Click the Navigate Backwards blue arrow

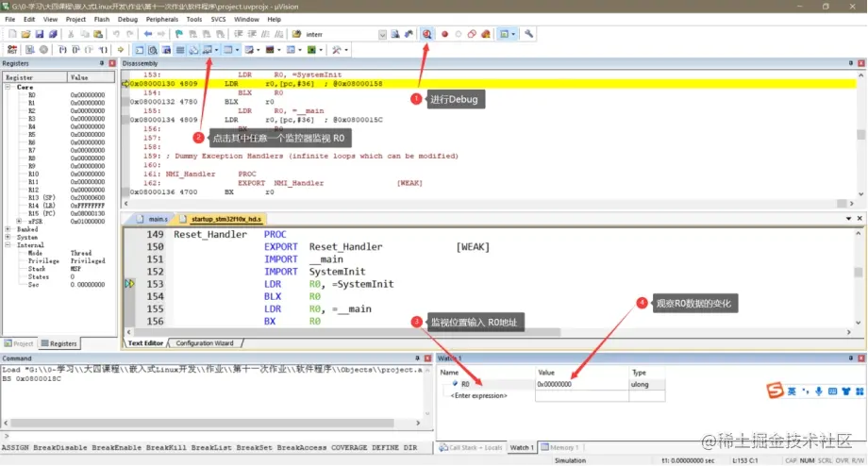[148, 34]
